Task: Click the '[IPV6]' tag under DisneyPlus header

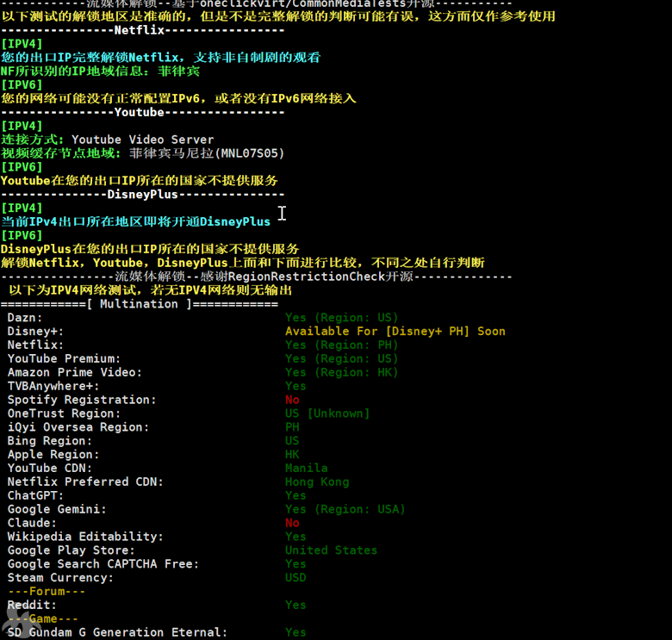Action: 22,236
